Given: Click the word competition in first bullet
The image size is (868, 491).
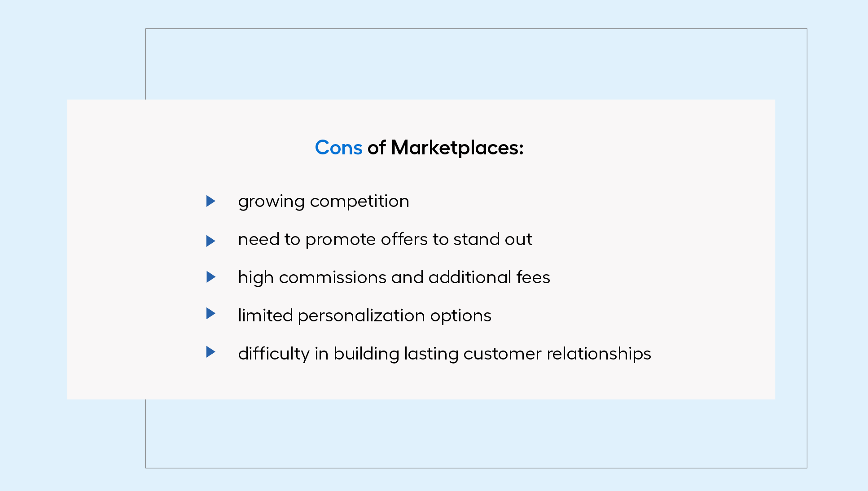Looking at the screenshot, I should tap(359, 202).
